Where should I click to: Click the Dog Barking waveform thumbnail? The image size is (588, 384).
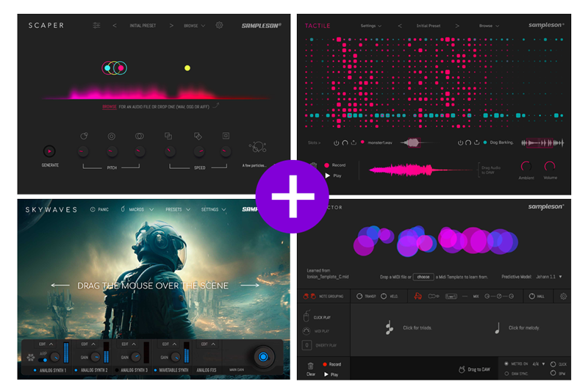[542, 142]
